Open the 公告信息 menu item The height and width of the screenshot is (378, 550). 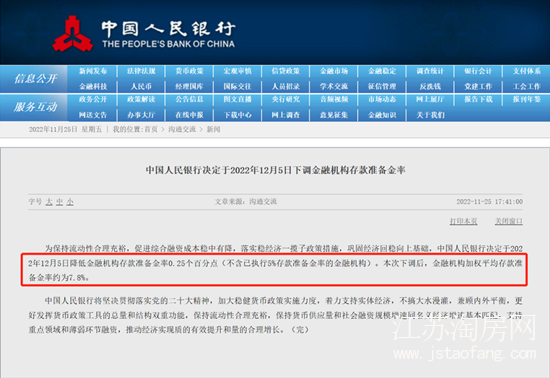189,100
